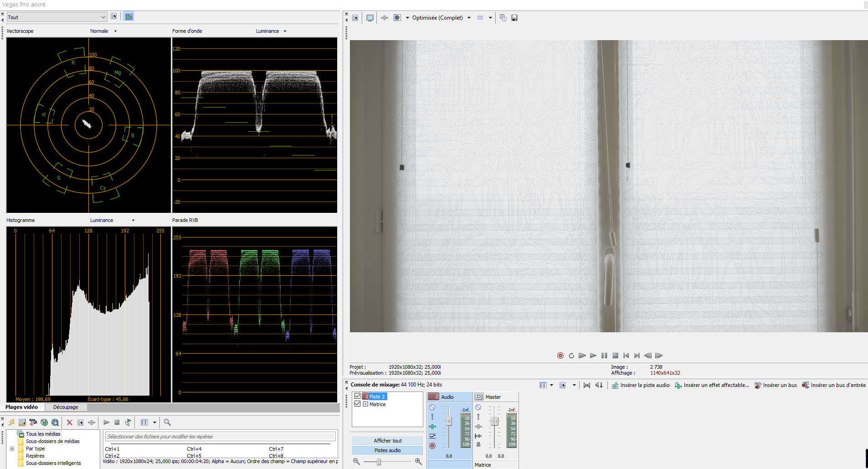Expand the Par type folder

12,448
